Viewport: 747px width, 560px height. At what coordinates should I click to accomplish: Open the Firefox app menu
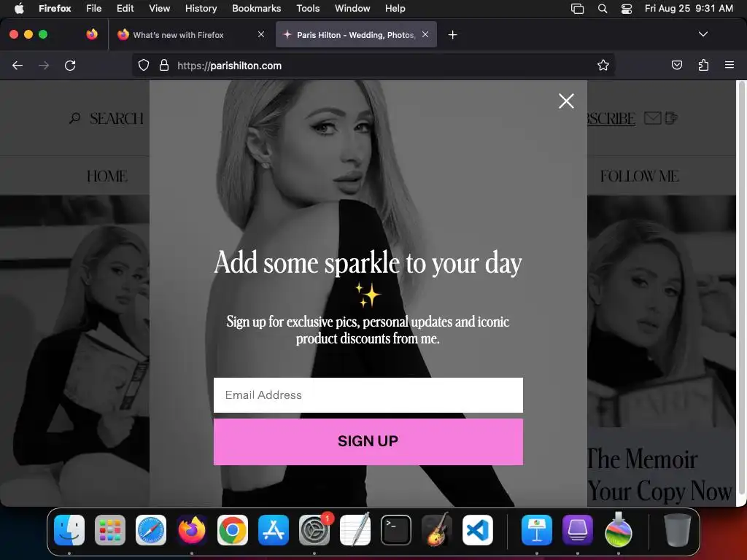click(x=55, y=8)
